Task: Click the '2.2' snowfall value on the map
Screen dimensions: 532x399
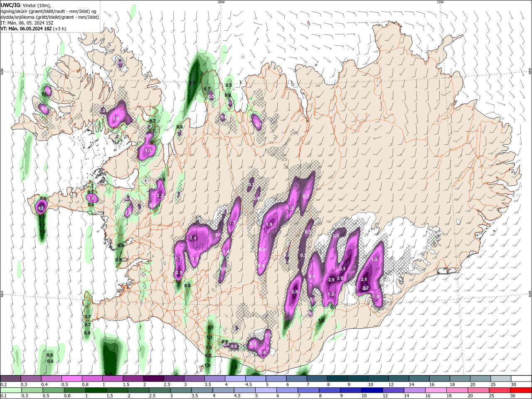Action: [160, 195]
